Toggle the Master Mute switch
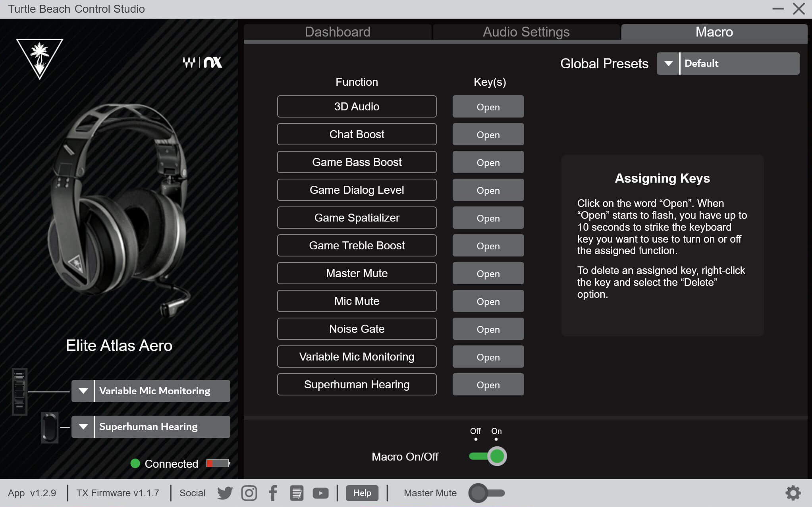This screenshot has height=507, width=812. (486, 493)
